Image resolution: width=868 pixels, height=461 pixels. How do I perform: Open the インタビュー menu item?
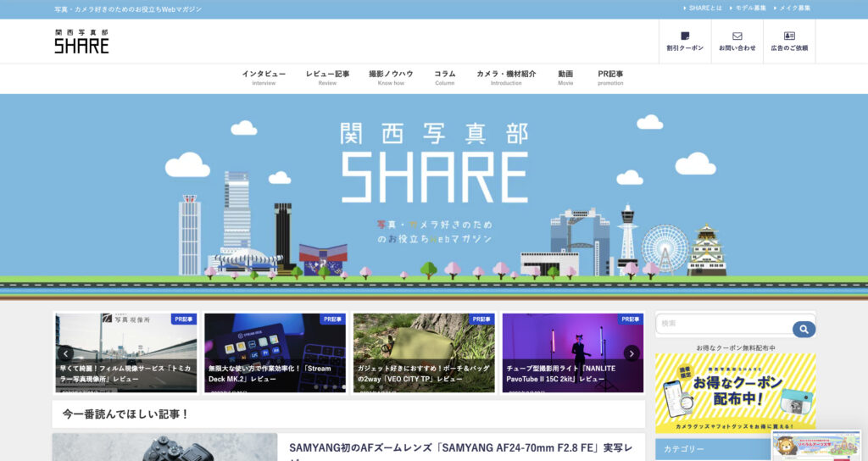pos(264,77)
